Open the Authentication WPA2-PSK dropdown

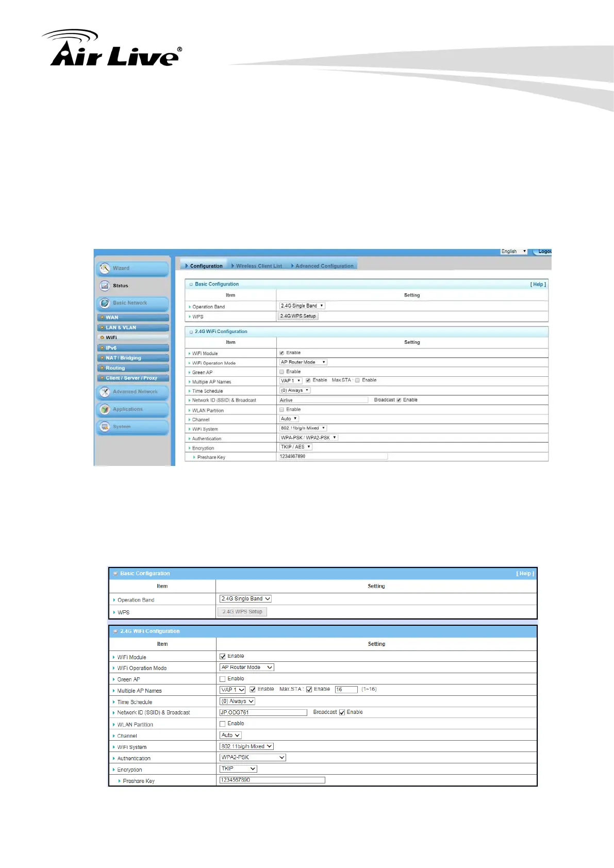253,758
